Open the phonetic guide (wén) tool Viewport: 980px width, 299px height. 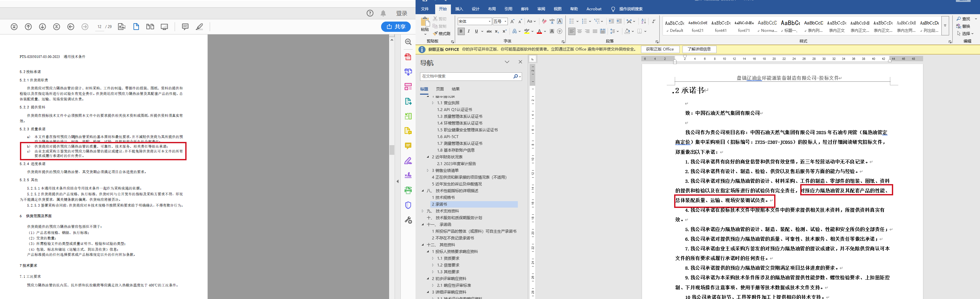tap(552, 21)
